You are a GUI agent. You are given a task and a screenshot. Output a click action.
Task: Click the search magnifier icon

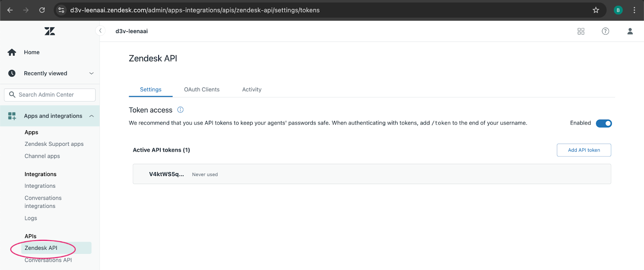click(12, 95)
